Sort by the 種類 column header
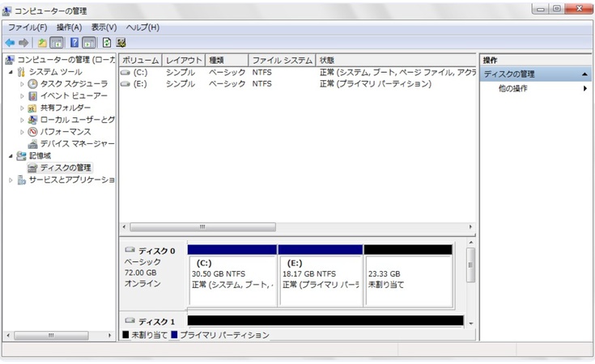 coord(227,61)
